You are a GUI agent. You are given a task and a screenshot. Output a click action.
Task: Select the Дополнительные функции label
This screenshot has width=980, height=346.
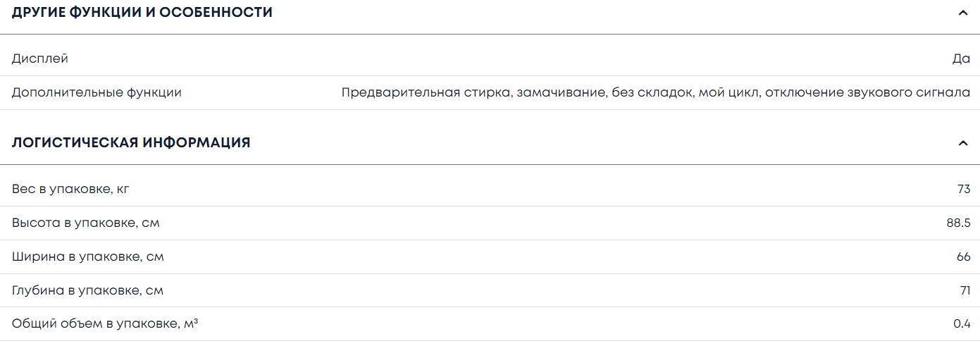point(97,92)
